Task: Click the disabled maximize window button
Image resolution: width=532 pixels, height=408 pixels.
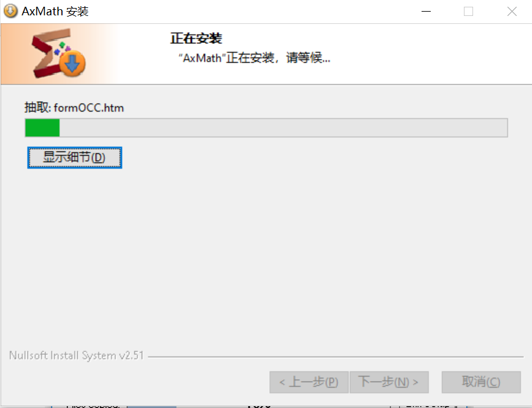Action: pyautogui.click(x=468, y=11)
